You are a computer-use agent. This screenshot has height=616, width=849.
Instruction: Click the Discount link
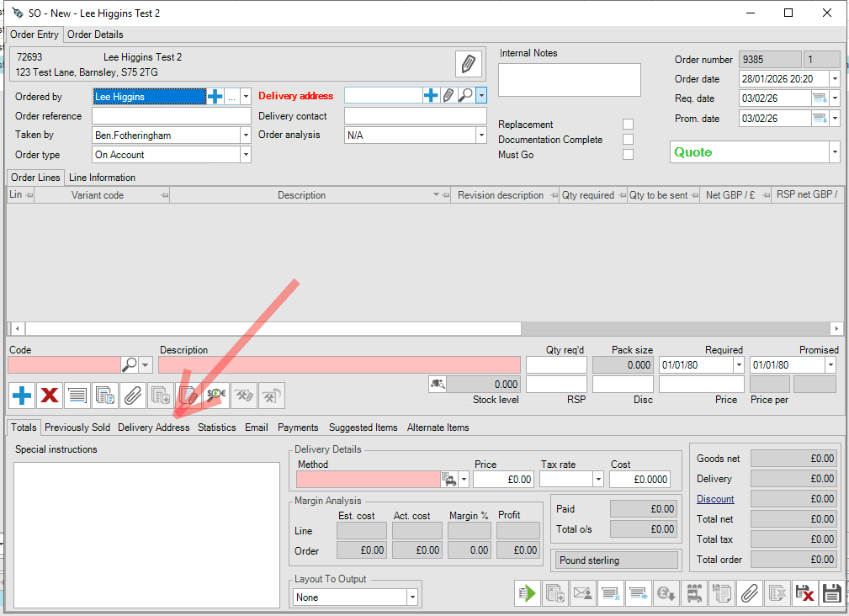pos(715,499)
